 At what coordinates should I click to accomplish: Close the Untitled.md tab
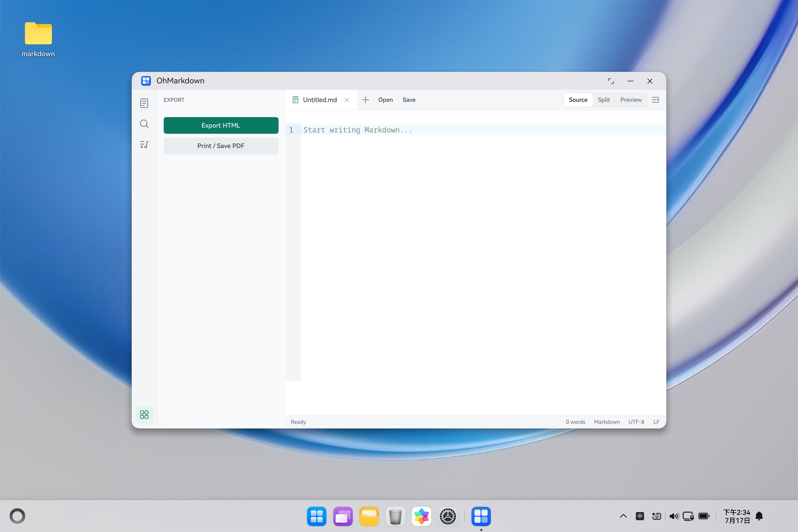(347, 100)
